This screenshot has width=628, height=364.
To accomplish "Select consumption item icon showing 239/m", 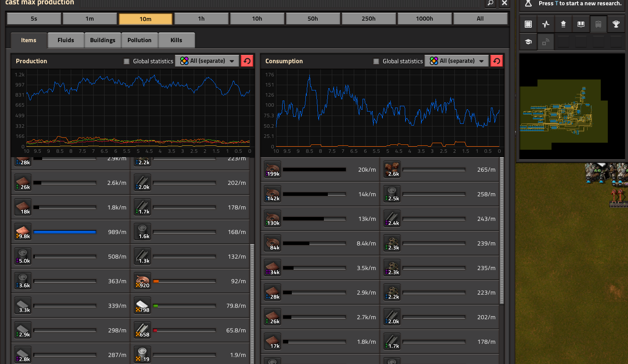I will tap(392, 243).
